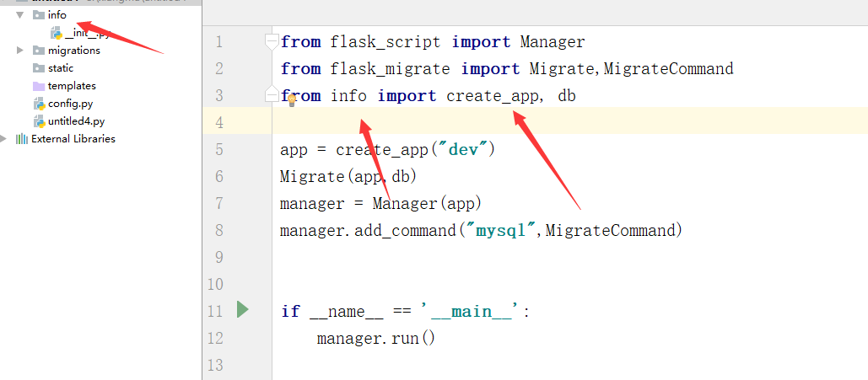The height and width of the screenshot is (380, 868).
Task: Click the green run arrow in gutter
Action: (243, 309)
